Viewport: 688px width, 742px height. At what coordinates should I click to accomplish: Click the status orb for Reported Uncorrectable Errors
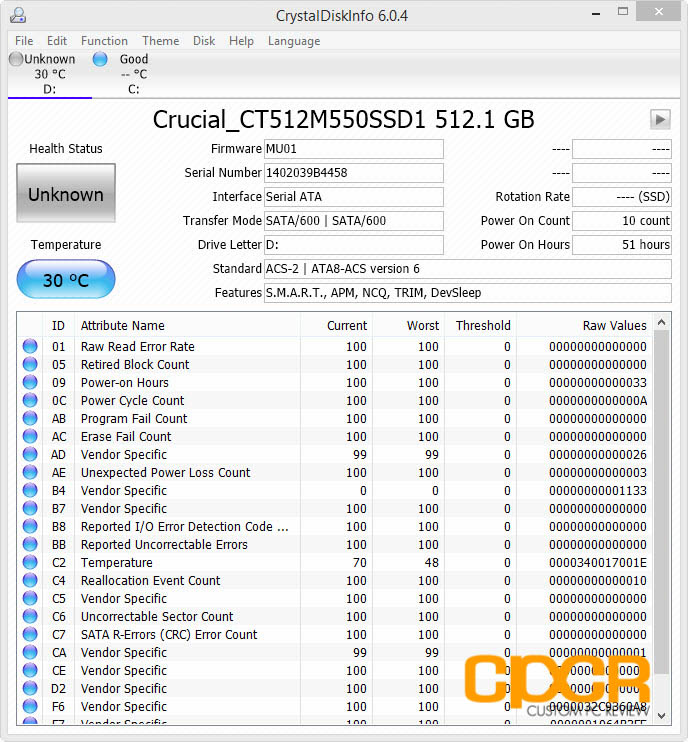30,544
